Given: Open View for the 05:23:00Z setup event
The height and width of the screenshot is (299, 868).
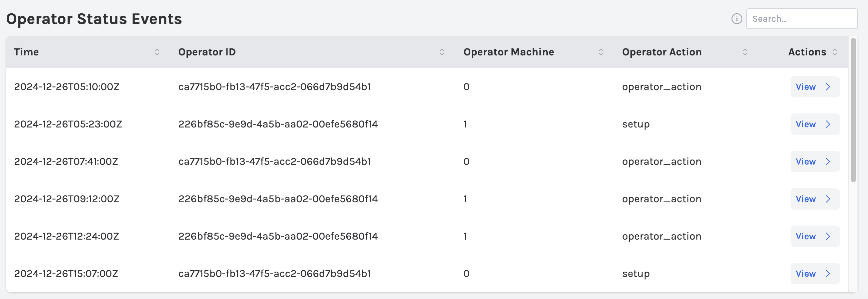Looking at the screenshot, I should 814,124.
